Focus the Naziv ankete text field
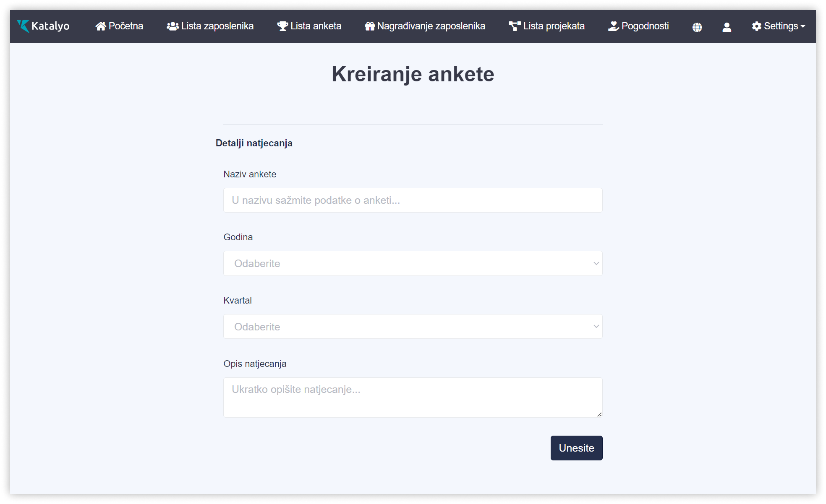 tap(413, 200)
